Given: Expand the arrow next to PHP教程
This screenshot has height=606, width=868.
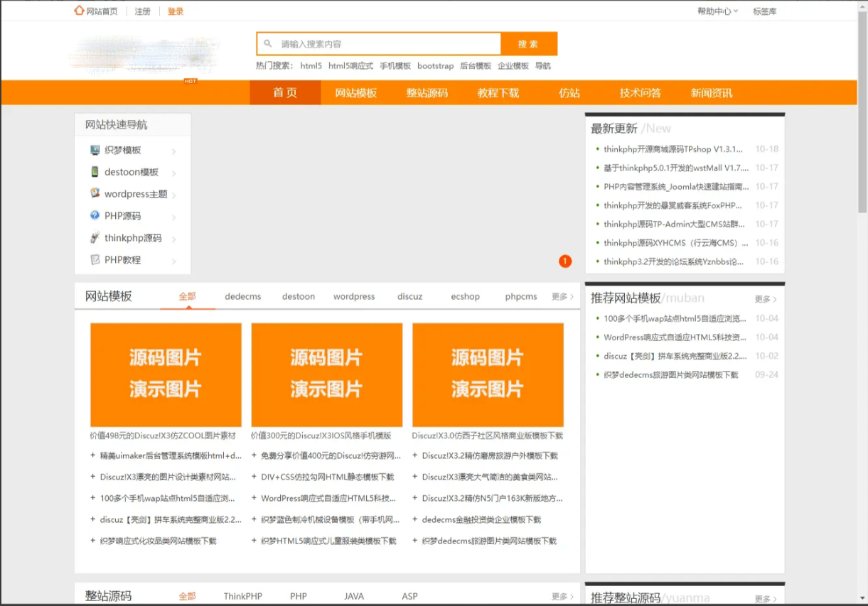Looking at the screenshot, I should tap(173, 261).
